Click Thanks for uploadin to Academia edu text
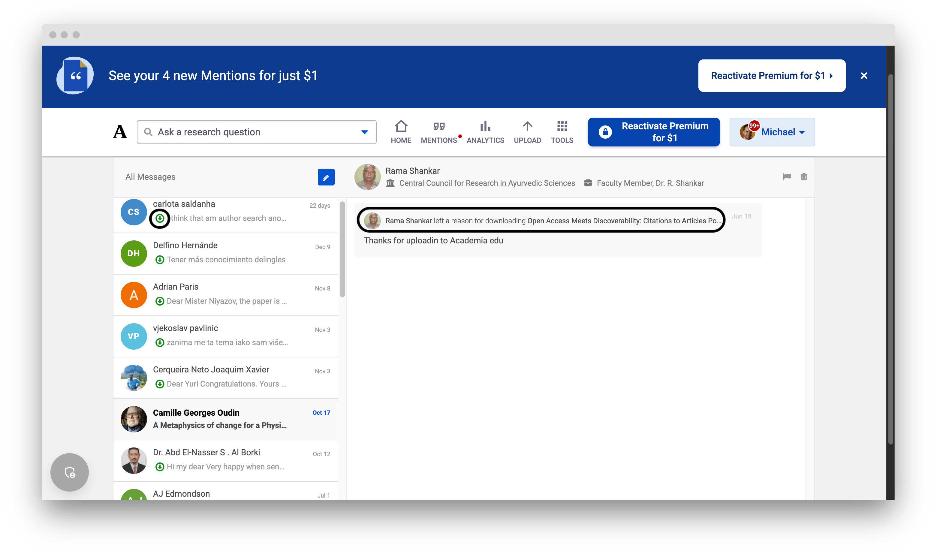The height and width of the screenshot is (560, 937). (433, 241)
